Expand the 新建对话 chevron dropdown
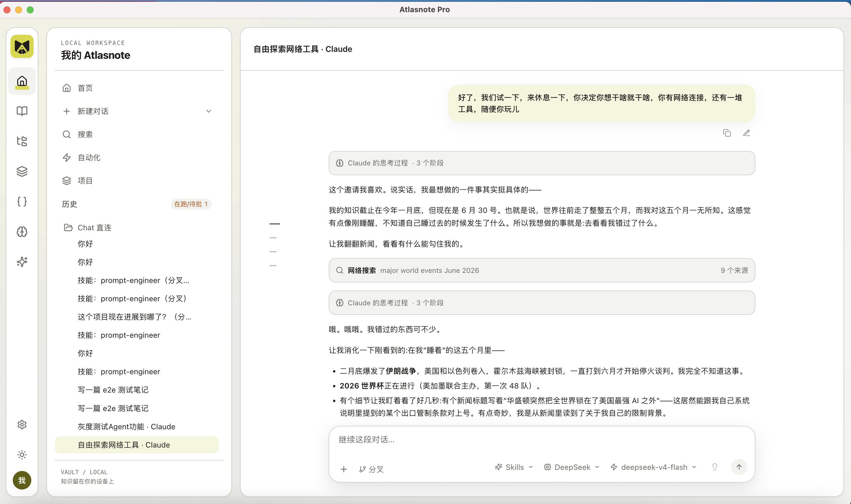The width and height of the screenshot is (851, 504). tap(209, 111)
